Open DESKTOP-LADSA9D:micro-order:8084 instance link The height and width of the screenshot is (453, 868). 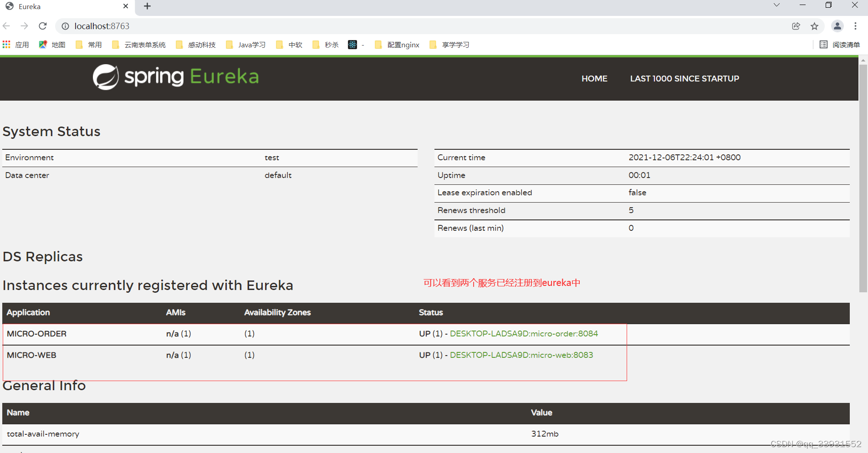(x=524, y=334)
